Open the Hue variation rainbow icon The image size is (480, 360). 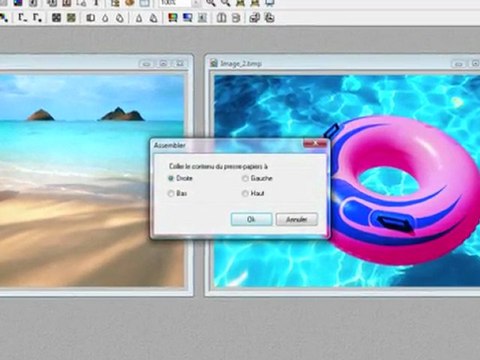point(172,18)
